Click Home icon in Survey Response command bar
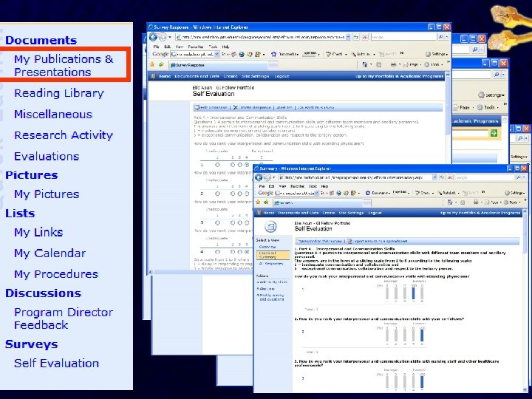Image resolution: width=532 pixels, height=399 pixels. 365,64
